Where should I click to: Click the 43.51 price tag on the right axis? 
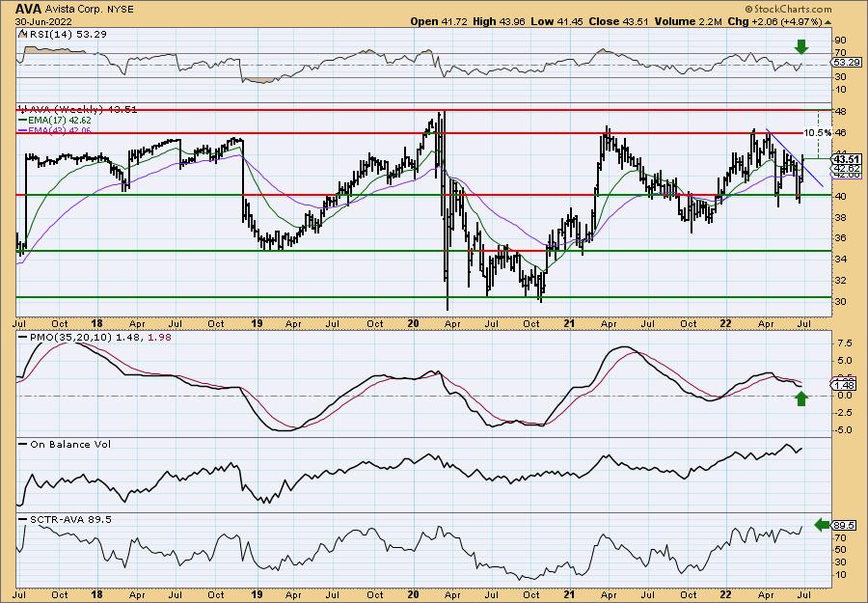pyautogui.click(x=847, y=159)
